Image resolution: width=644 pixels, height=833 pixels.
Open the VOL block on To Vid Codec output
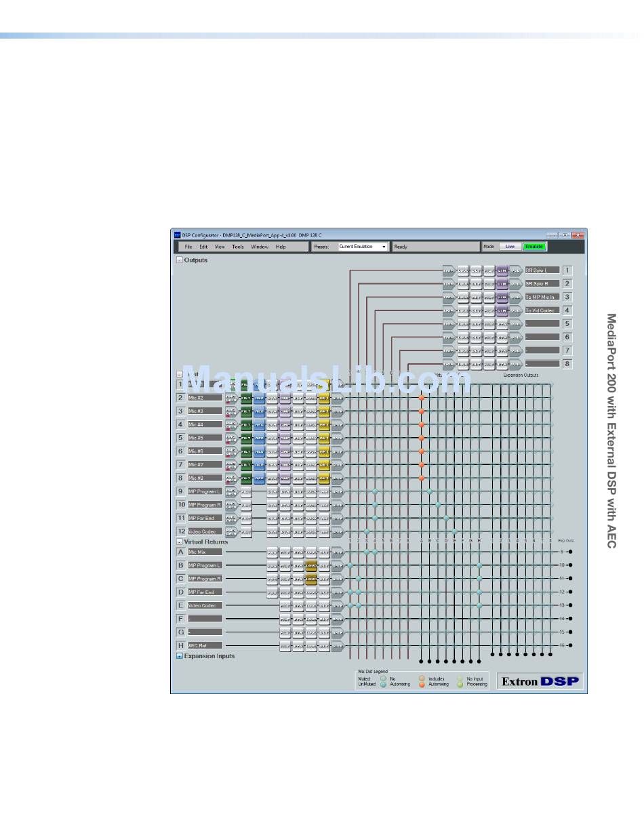tap(515, 310)
